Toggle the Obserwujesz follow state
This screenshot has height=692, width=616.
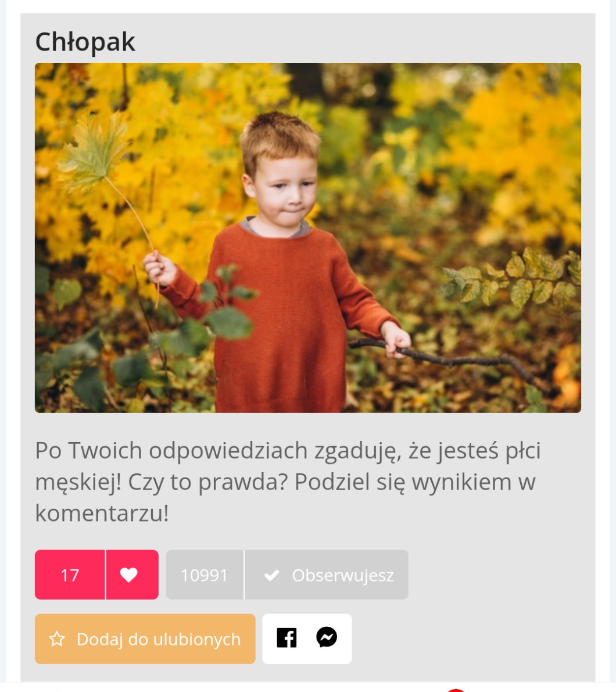[326, 575]
